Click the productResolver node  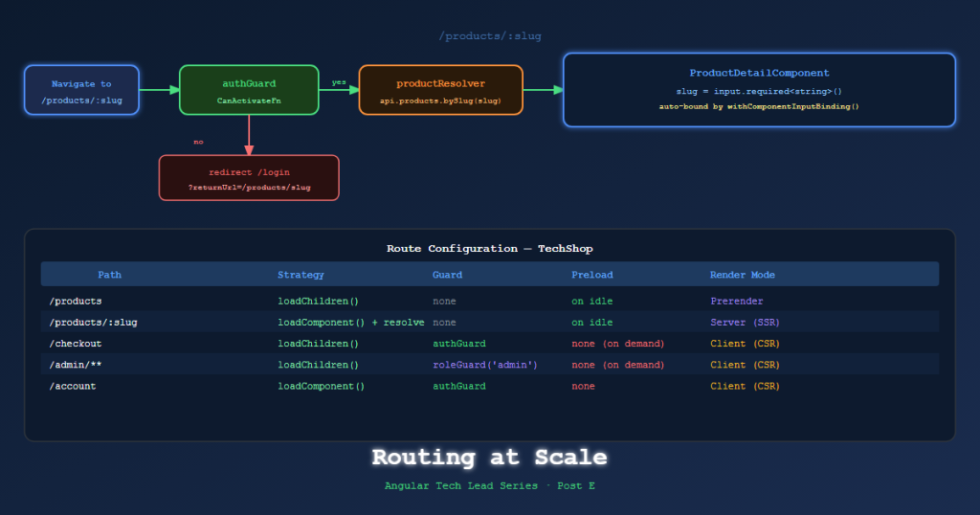coord(440,90)
